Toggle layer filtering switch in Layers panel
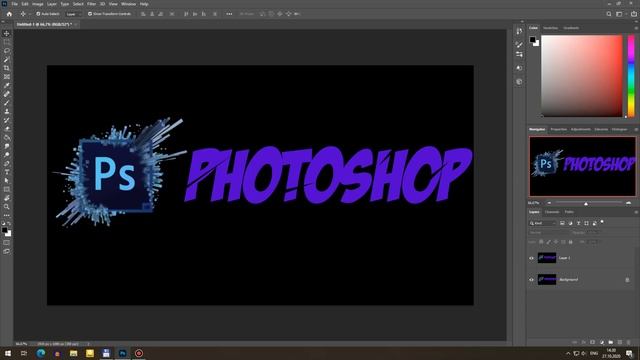Image resolution: width=640 pixels, height=360 pixels. pyautogui.click(x=602, y=222)
